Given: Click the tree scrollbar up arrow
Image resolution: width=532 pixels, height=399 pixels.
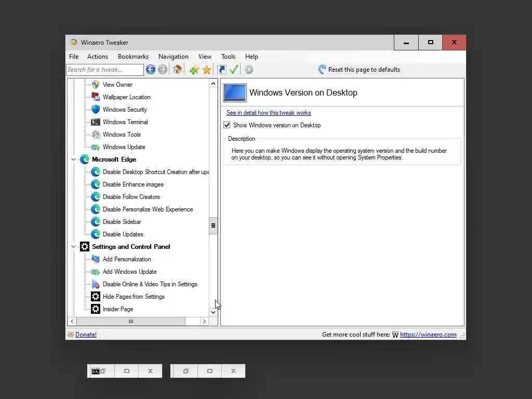Looking at the screenshot, I should (x=213, y=84).
